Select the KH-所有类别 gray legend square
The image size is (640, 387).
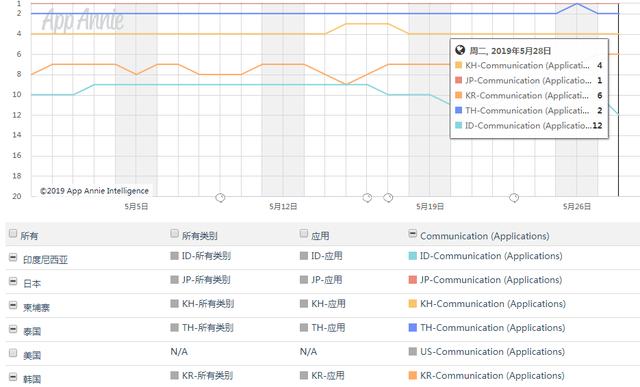coord(175,304)
